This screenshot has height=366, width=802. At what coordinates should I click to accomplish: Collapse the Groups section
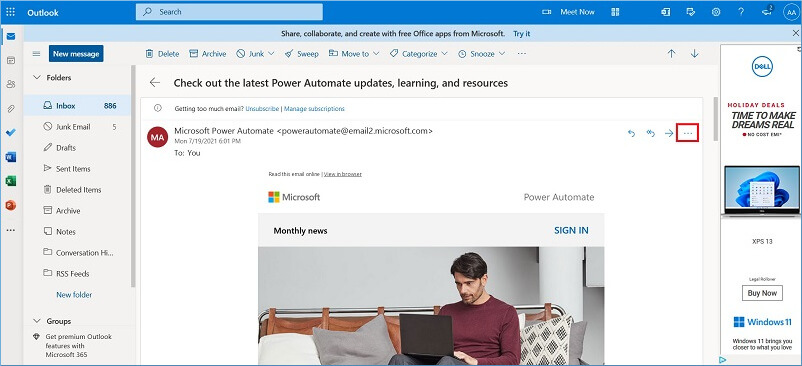pyautogui.click(x=36, y=321)
